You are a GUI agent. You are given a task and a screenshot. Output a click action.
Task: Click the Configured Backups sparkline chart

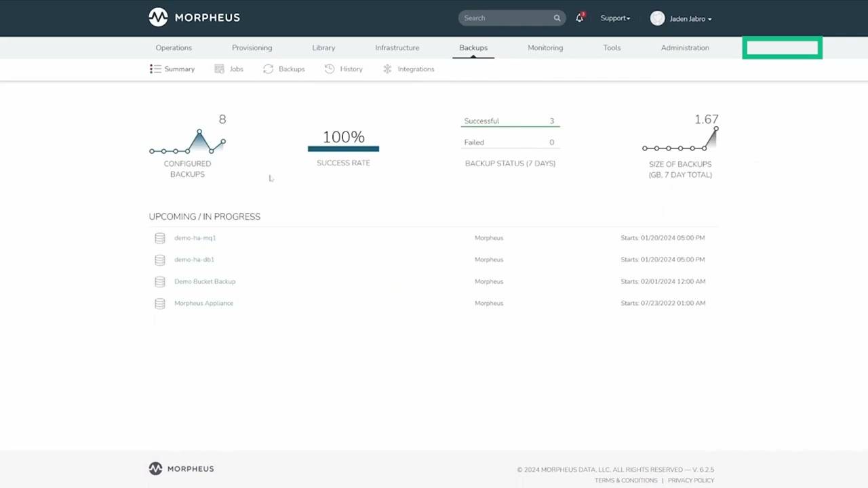coord(187,142)
